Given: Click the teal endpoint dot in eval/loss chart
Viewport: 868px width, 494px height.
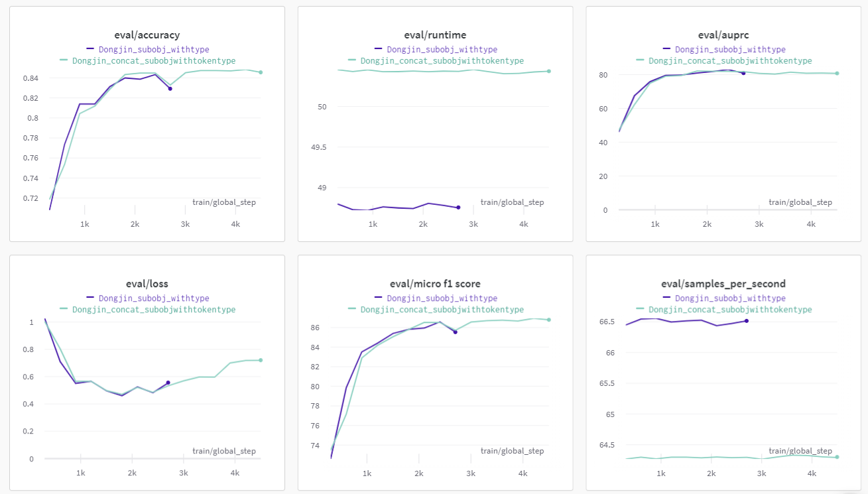Looking at the screenshot, I should click(x=261, y=360).
